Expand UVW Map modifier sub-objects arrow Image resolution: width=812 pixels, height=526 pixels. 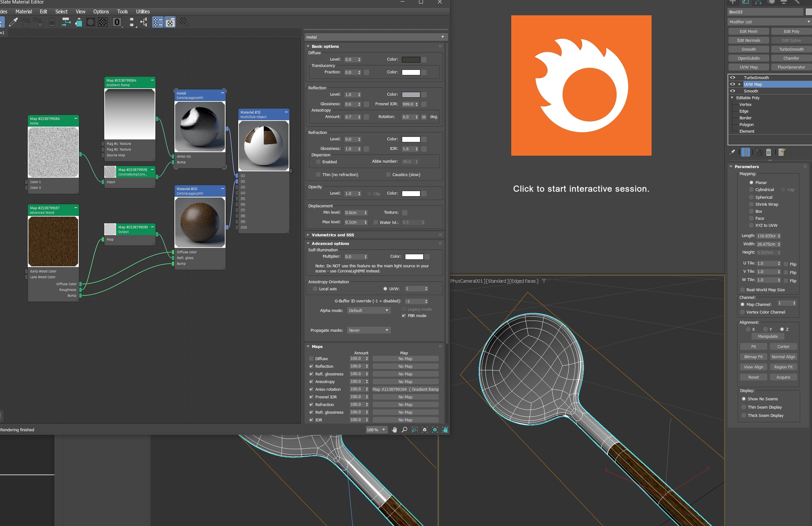point(739,84)
